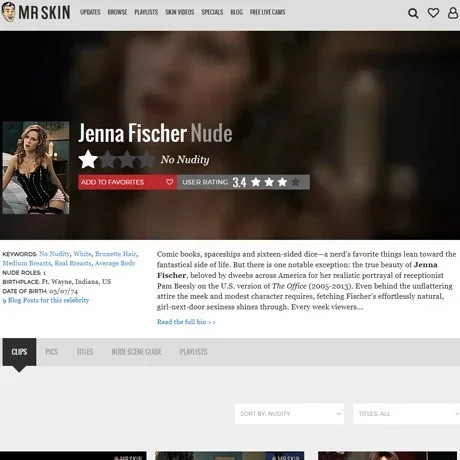Go to Skin Videos
The height and width of the screenshot is (460, 460).
point(180,12)
